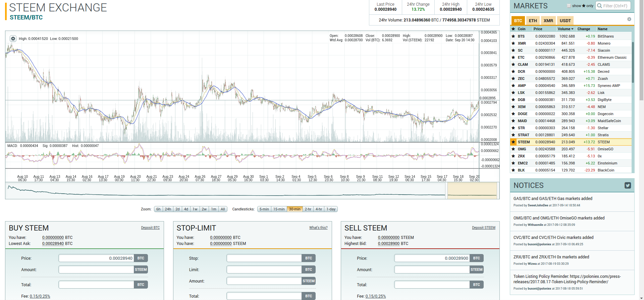644x300 pixels.
Task: Switch to the BTC markets tab
Action: click(518, 20)
